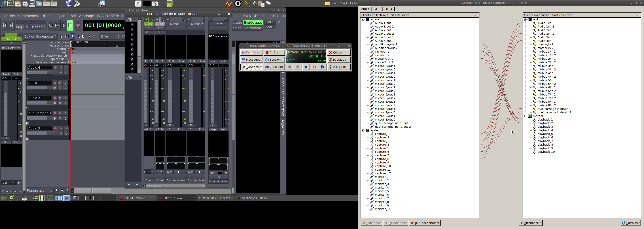Open the settings gear in top panel

click(x=77, y=4)
